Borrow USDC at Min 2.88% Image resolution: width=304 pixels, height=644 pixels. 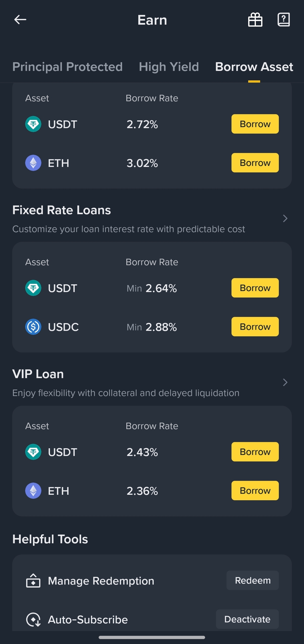coord(255,327)
